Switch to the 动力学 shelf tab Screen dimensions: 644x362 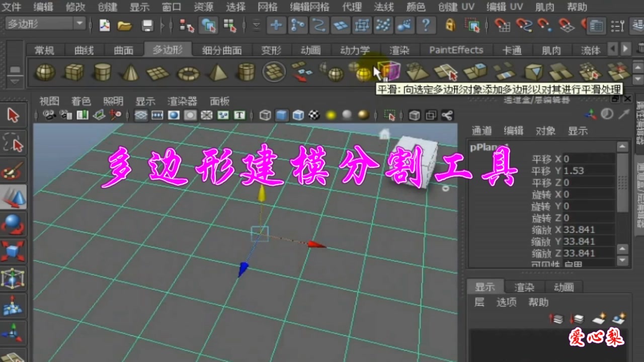(355, 50)
